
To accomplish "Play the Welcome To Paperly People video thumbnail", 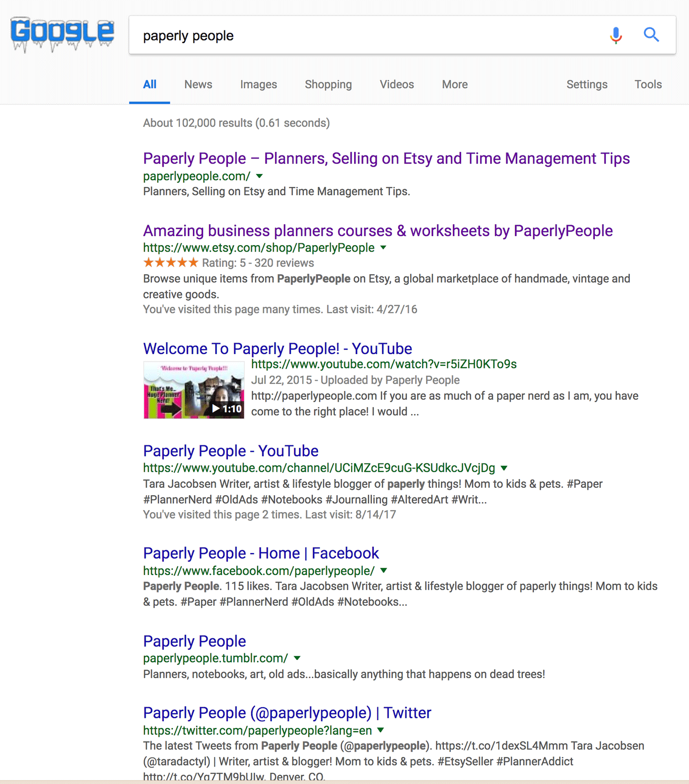I will [194, 390].
